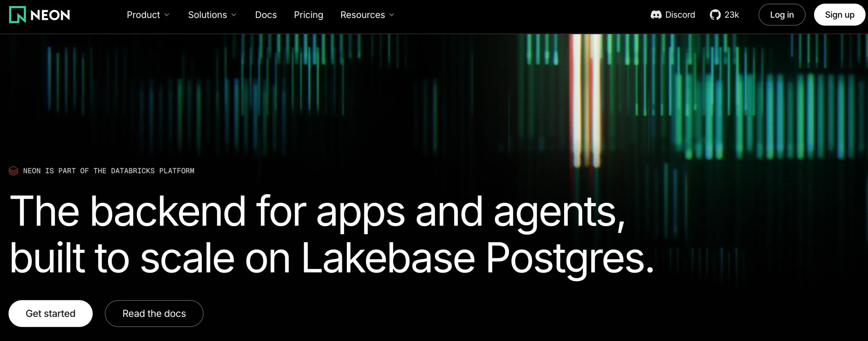Screen dimensions: 868x341
Task: View the 23k GitHub stars count
Action: pos(732,15)
